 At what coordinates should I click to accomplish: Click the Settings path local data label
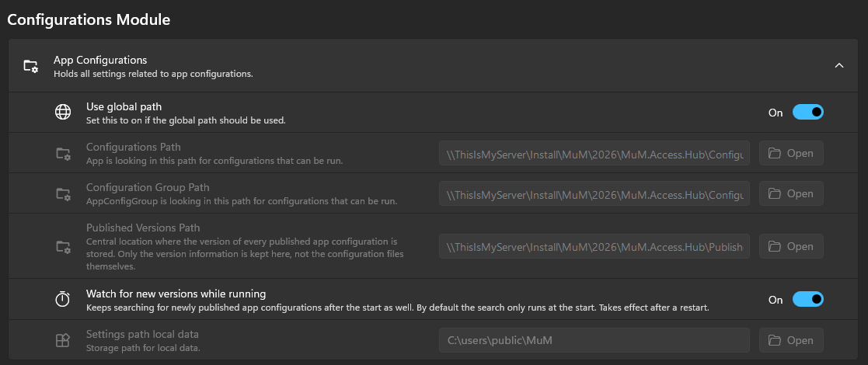click(142, 335)
